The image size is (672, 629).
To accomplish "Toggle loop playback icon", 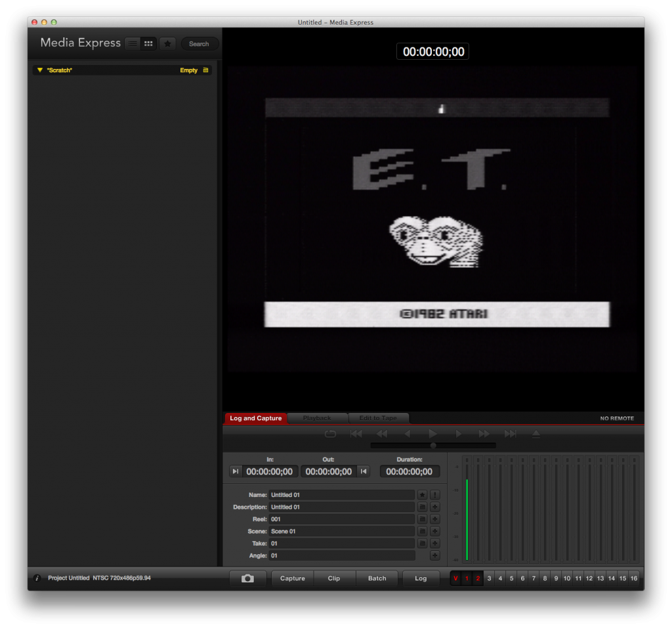I will coord(331,434).
